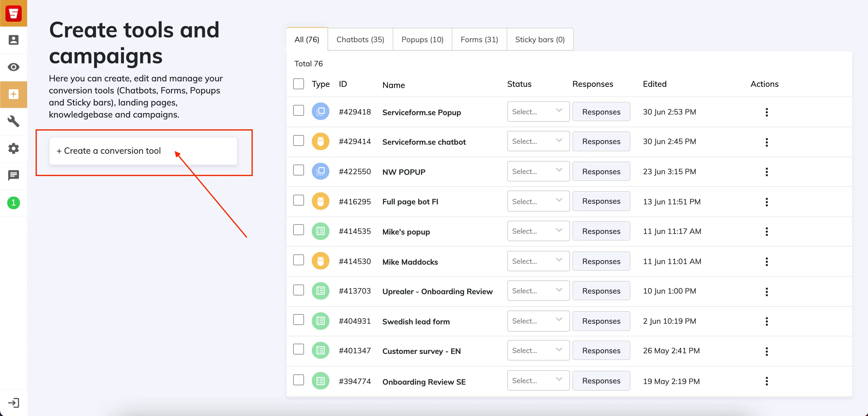Click the form type icon for Customer survey - EN
This screenshot has height=416, width=868.
[x=320, y=350]
